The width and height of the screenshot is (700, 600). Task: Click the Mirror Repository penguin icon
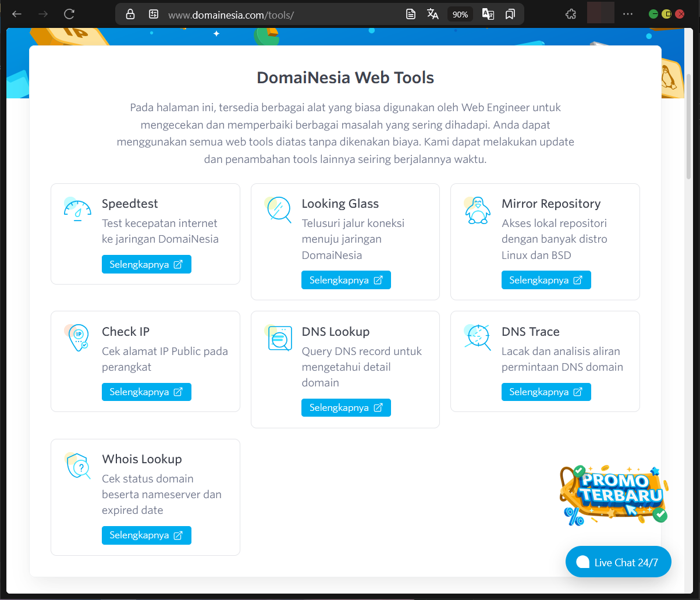[x=477, y=210]
